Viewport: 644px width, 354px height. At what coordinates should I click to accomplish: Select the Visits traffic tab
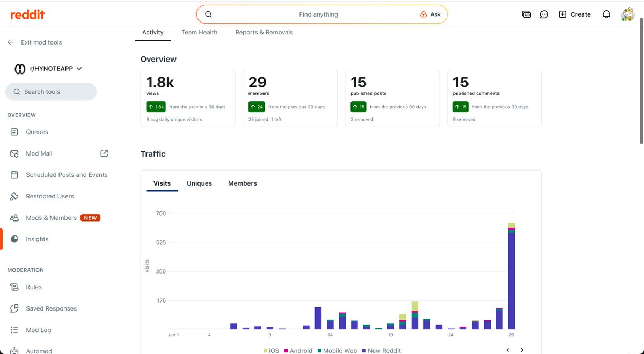pos(162,183)
